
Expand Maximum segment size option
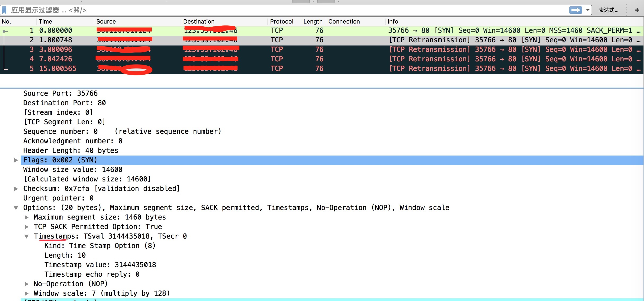26,217
